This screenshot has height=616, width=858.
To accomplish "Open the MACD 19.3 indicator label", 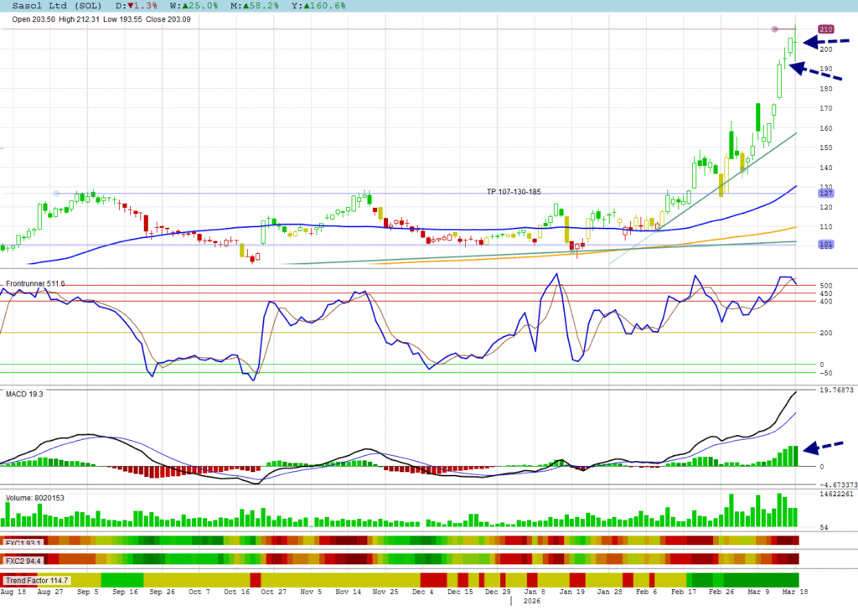I will pos(23,394).
